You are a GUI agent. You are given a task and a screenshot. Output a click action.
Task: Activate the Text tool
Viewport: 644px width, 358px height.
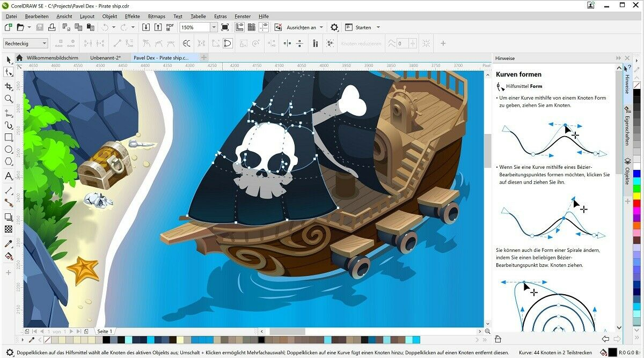pos(9,176)
